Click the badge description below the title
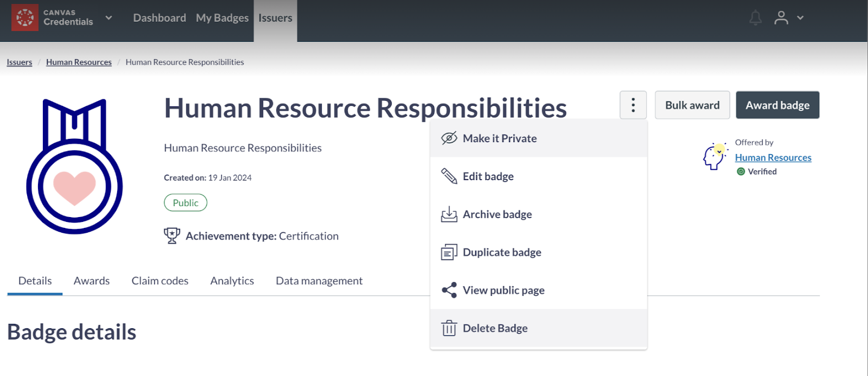868x376 pixels. pyautogui.click(x=242, y=148)
